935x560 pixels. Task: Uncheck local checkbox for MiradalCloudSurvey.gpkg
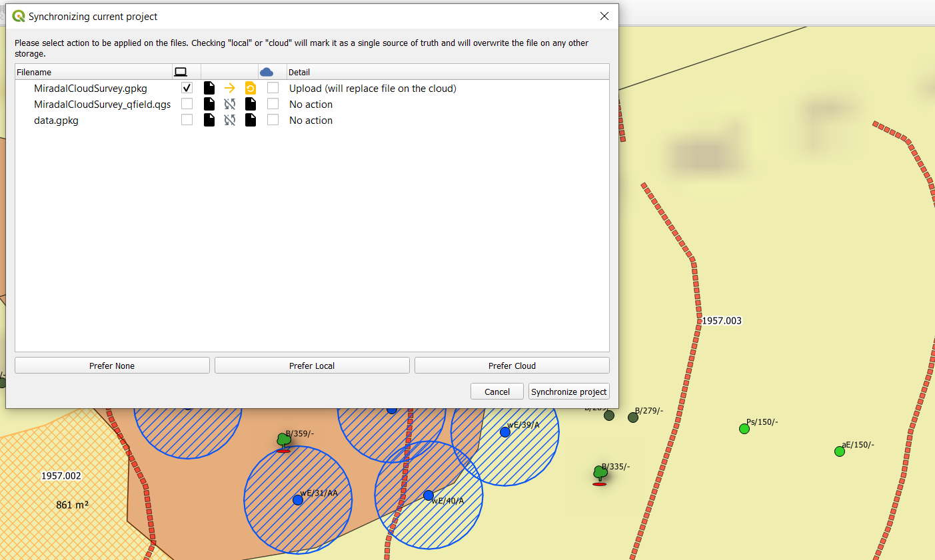coord(187,88)
